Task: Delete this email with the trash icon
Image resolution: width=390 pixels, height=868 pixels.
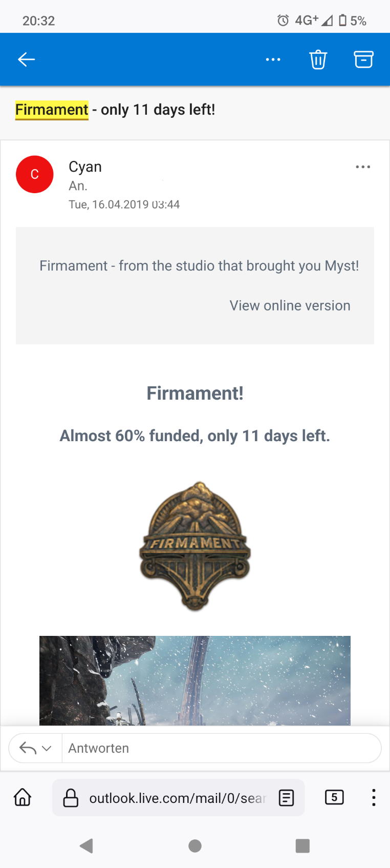Action: coord(318,59)
